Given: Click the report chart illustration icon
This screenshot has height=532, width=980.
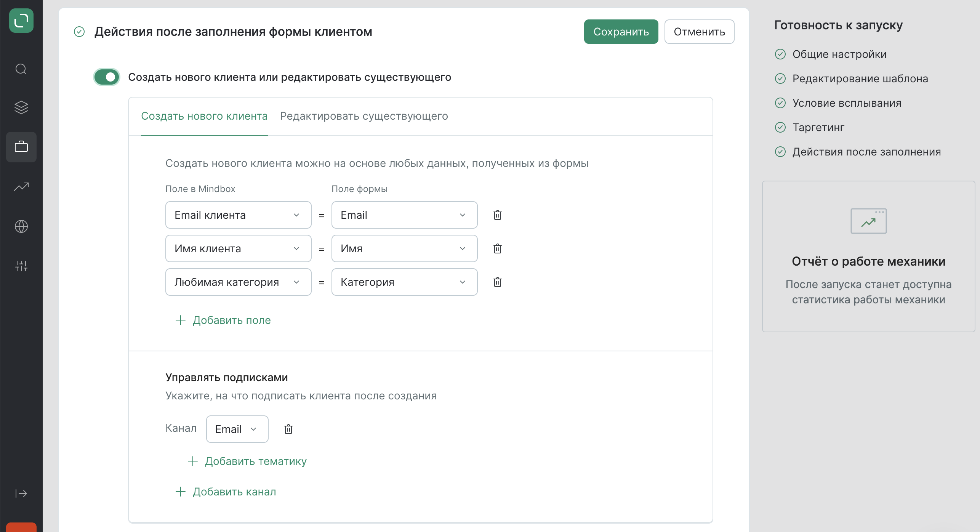Looking at the screenshot, I should pyautogui.click(x=869, y=221).
